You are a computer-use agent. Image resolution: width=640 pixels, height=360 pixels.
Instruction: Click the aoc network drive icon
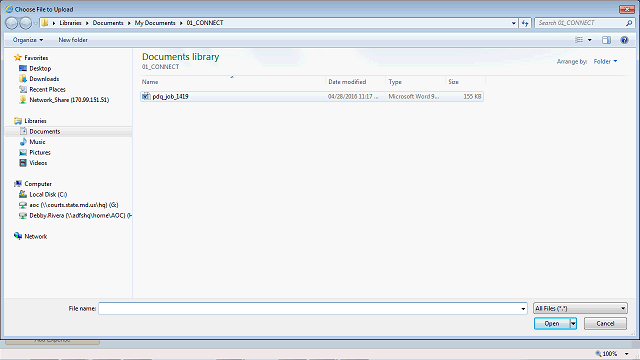23,205
